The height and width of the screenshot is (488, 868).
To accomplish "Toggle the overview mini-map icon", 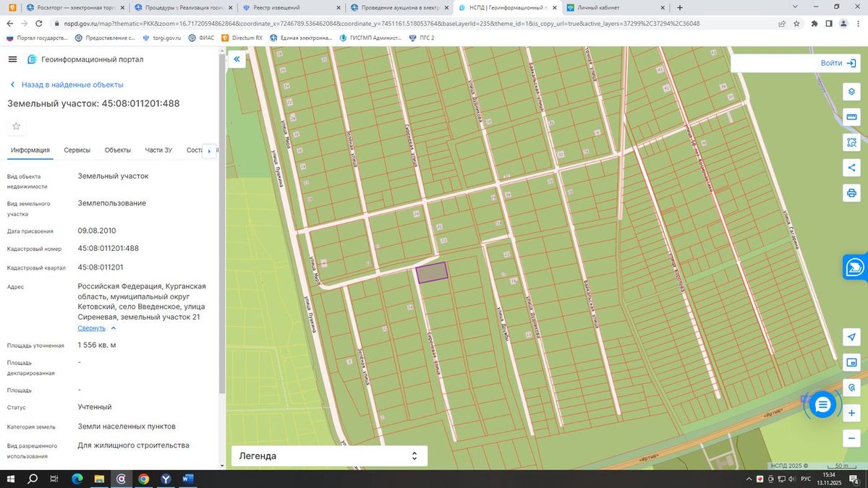I will coord(852,363).
